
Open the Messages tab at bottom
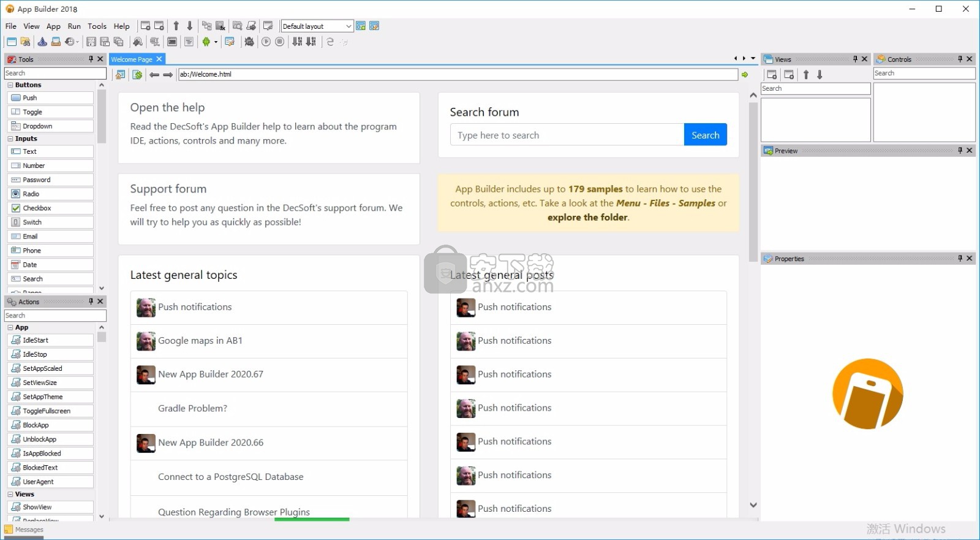pos(24,530)
